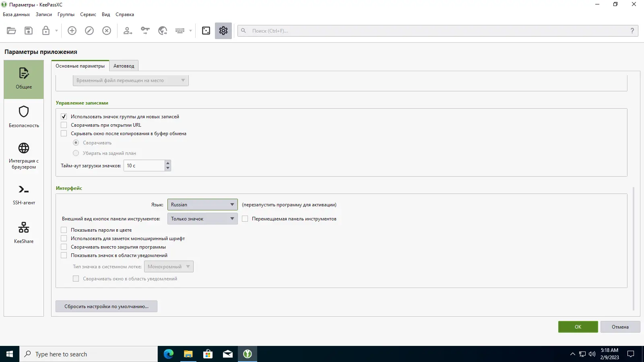
Task: Increase icon download timeout value
Action: (168, 163)
